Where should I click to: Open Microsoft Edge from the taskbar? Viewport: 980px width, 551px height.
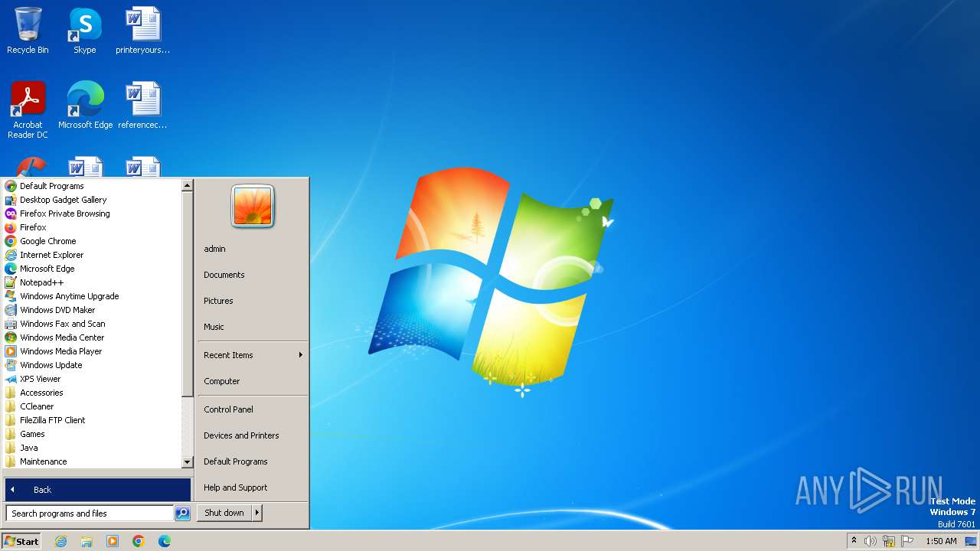pyautogui.click(x=165, y=541)
